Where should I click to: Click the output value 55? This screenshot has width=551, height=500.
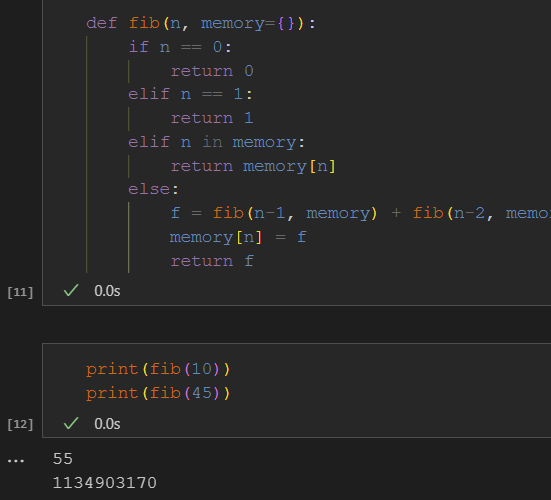click(x=63, y=459)
